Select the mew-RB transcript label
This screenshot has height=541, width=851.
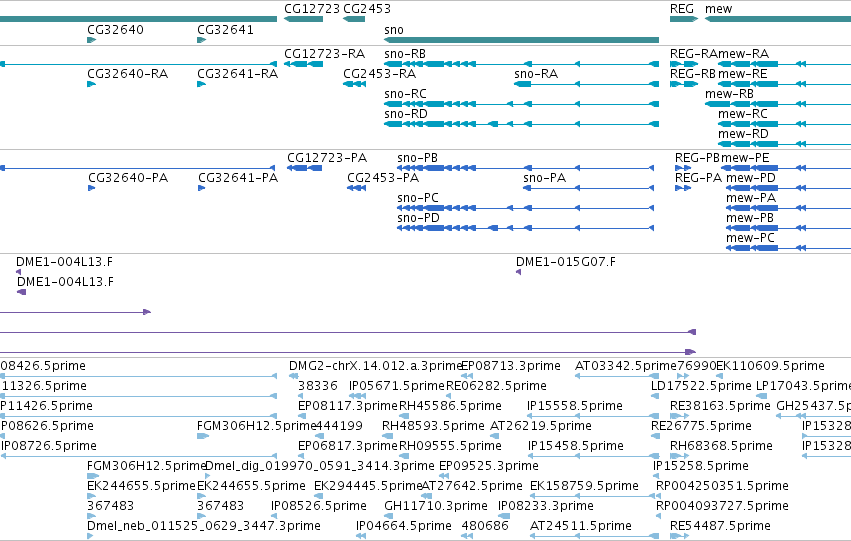pos(729,94)
